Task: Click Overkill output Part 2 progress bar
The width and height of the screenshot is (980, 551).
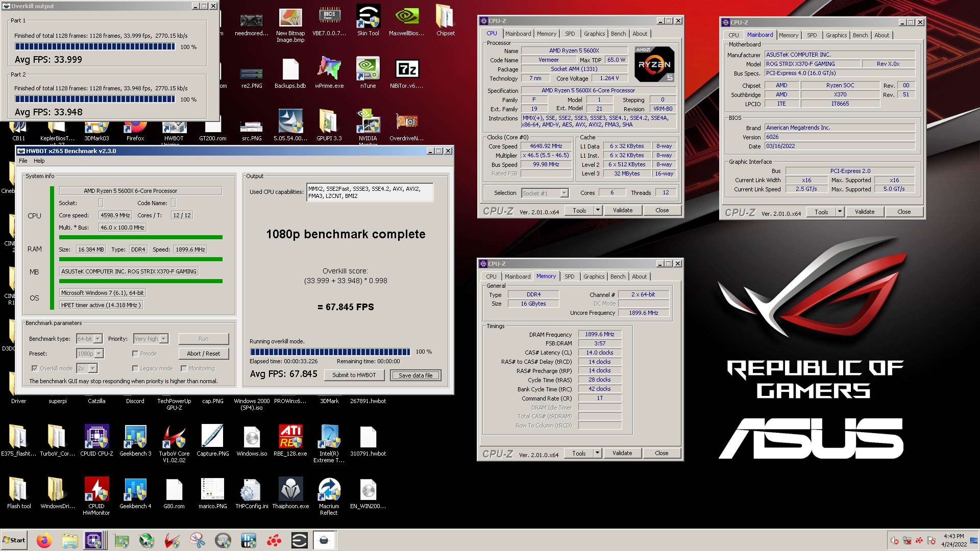Action: 95,99
